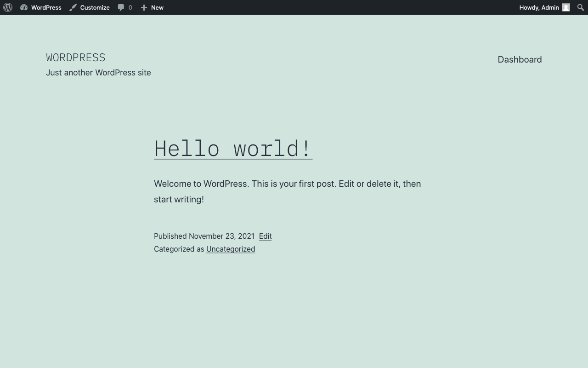The width and height of the screenshot is (588, 368).
Task: Open the Uncategorized category link
Action: click(231, 249)
